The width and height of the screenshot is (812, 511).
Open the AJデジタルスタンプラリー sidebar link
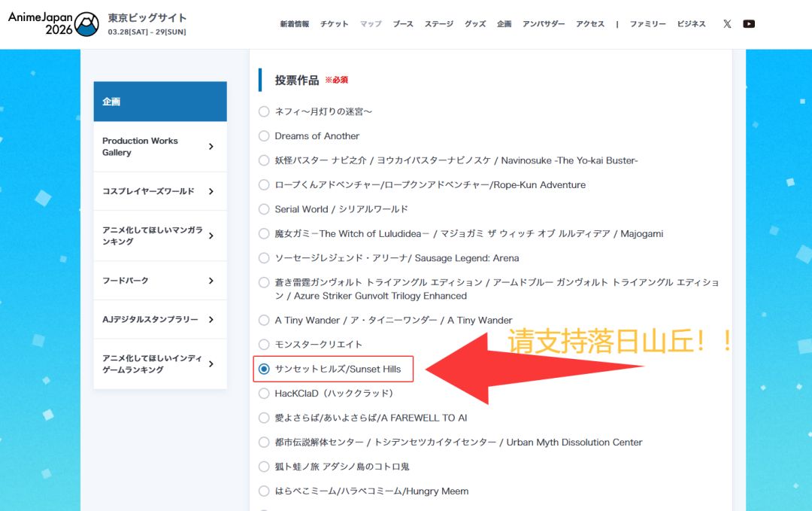tap(160, 319)
